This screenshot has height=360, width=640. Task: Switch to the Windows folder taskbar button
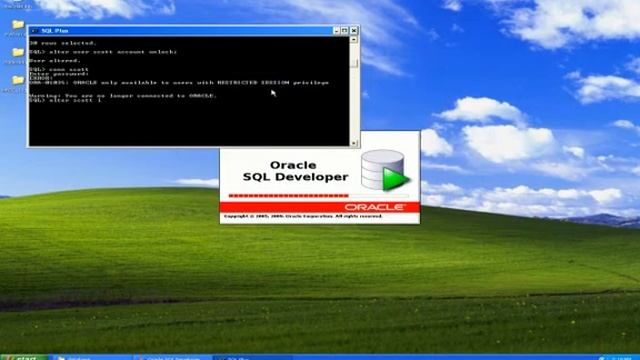pyautogui.click(x=93, y=357)
